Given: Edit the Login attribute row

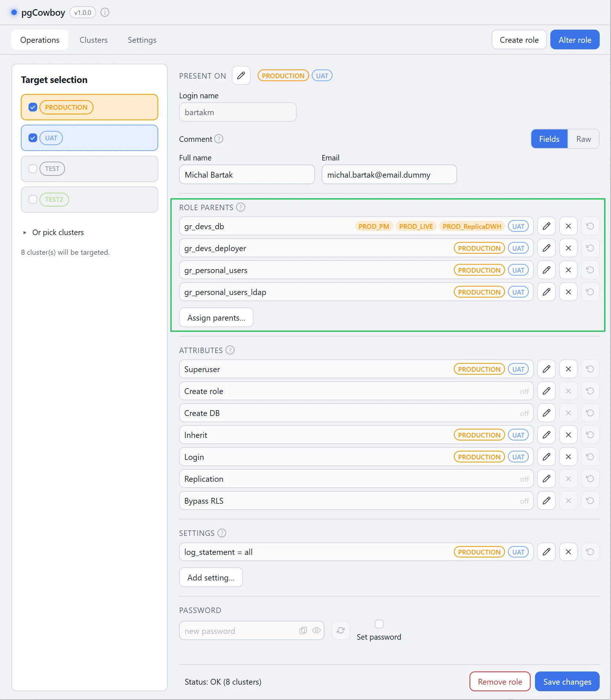Looking at the screenshot, I should [546, 457].
